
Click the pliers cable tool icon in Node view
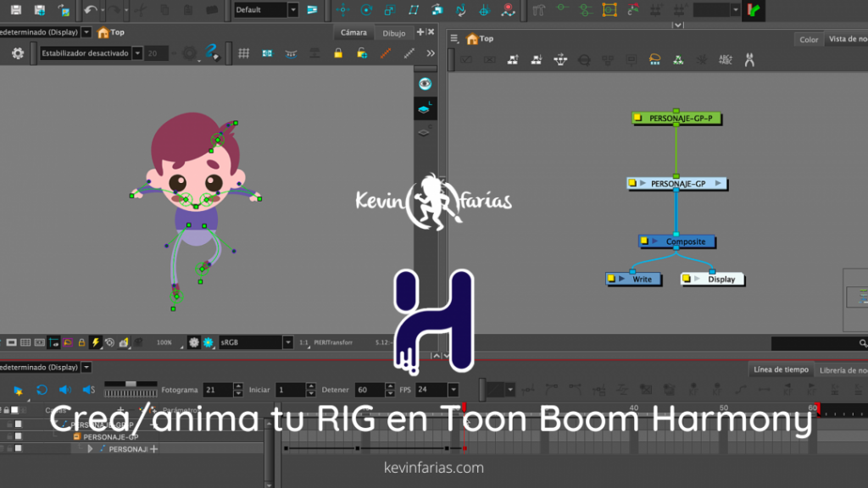pos(749,60)
